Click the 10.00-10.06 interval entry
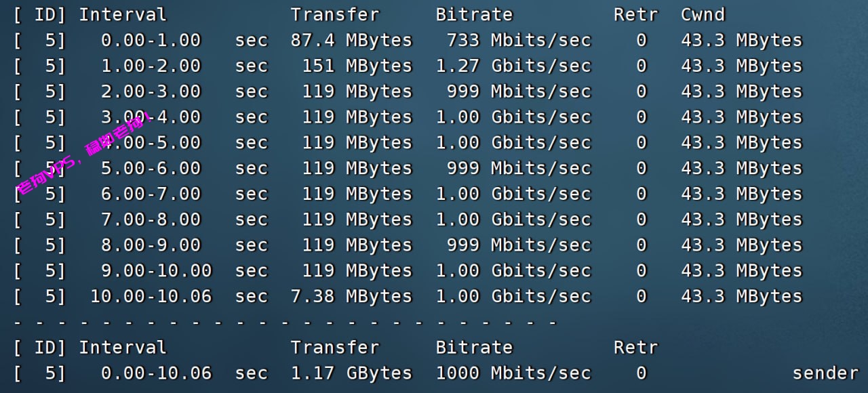Image resolution: width=868 pixels, height=393 pixels. click(x=151, y=297)
